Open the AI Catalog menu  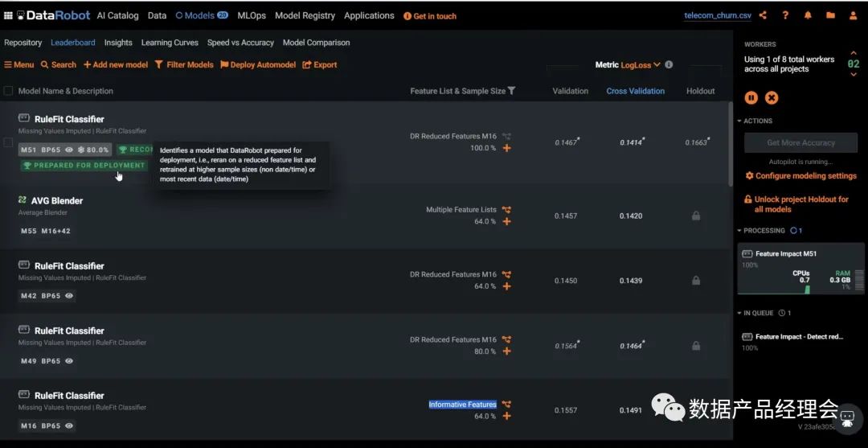(117, 15)
